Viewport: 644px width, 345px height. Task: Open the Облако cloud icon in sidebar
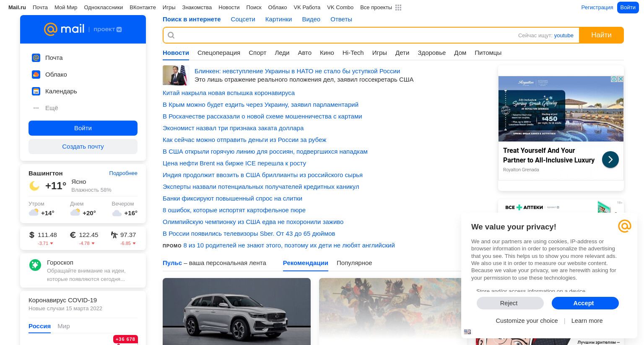[36, 75]
